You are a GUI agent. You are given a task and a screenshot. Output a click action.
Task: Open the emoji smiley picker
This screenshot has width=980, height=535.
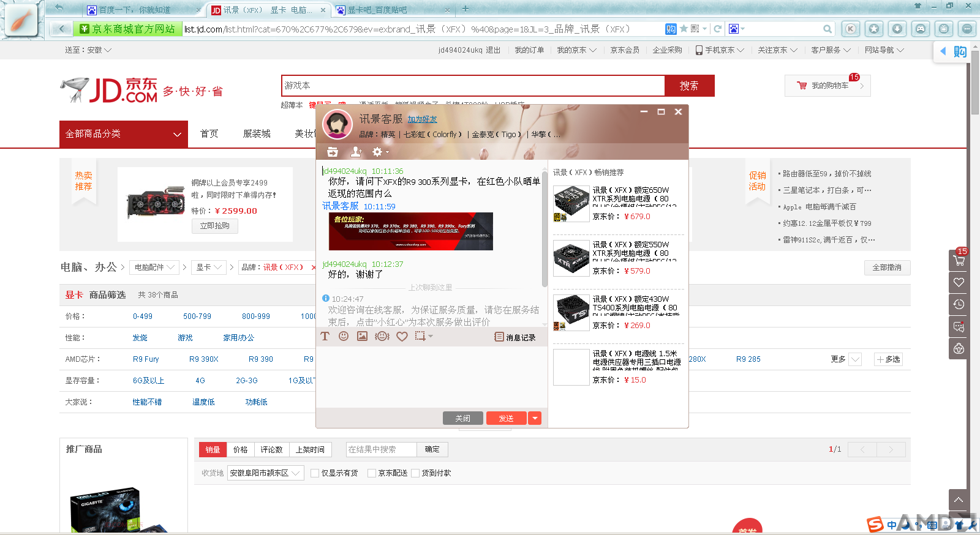click(x=344, y=336)
